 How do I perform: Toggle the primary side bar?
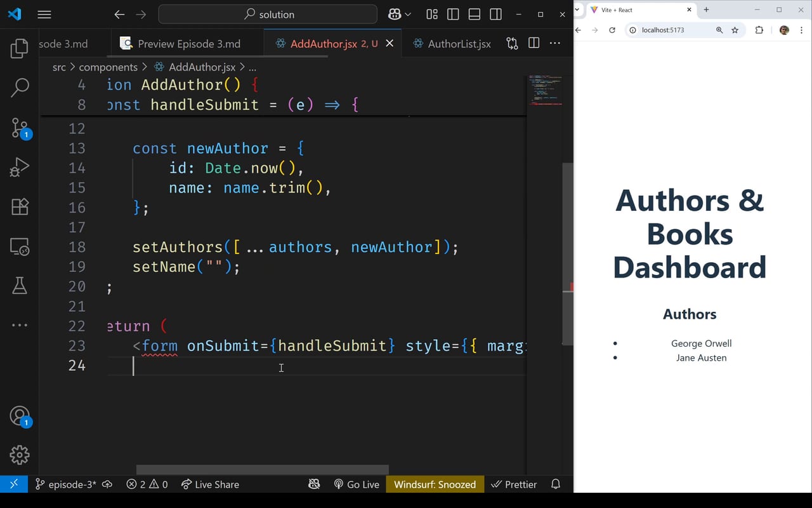coord(453,14)
